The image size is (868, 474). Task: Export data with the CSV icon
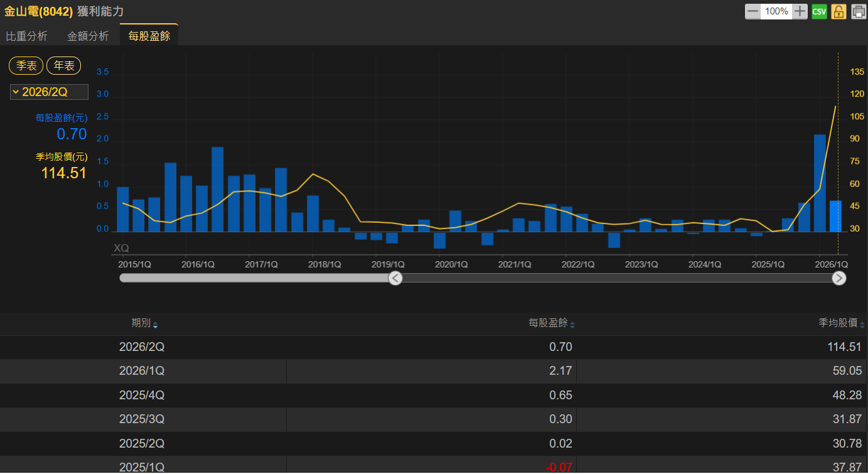[819, 11]
